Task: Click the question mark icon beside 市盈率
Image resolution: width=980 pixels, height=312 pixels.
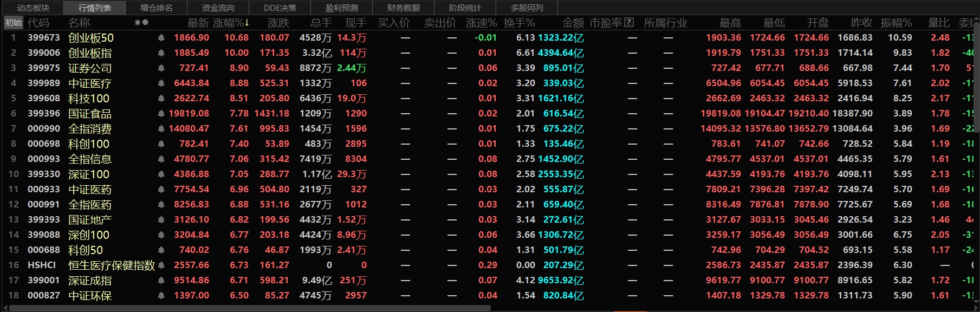Action: 629,22
